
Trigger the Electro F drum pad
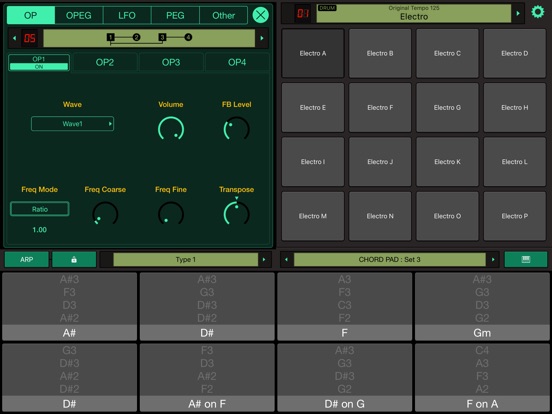380,107
